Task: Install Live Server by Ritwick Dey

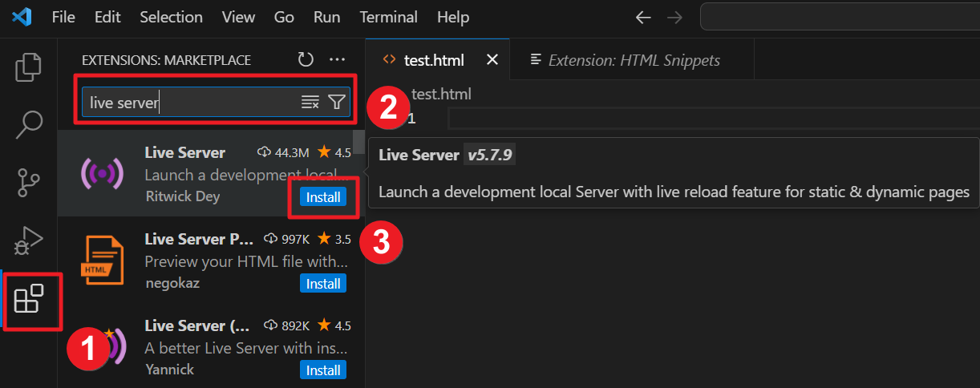Action: pyautogui.click(x=323, y=197)
